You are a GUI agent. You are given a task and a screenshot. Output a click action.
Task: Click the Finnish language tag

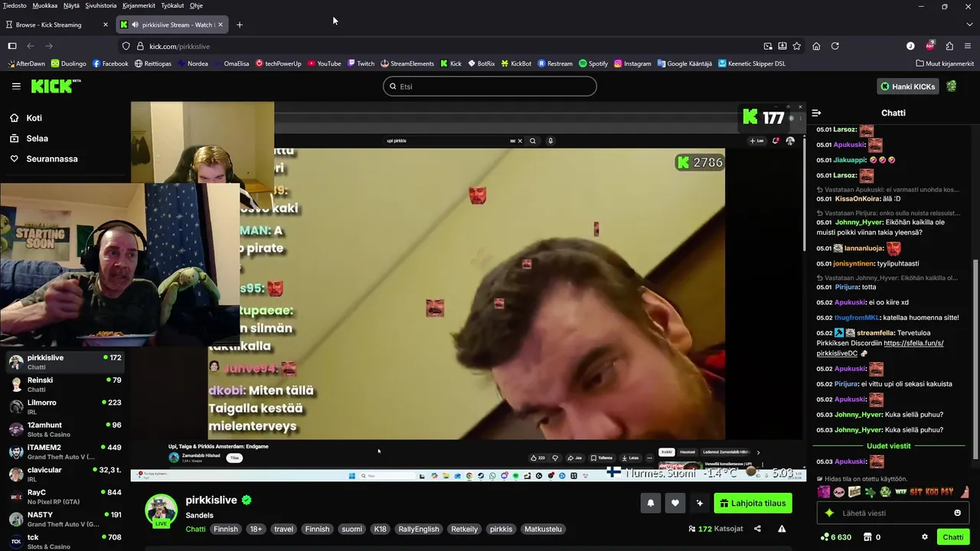click(x=226, y=529)
